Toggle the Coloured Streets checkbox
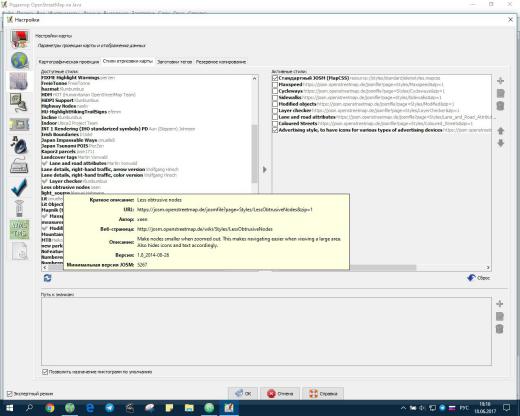 pyautogui.click(x=275, y=124)
